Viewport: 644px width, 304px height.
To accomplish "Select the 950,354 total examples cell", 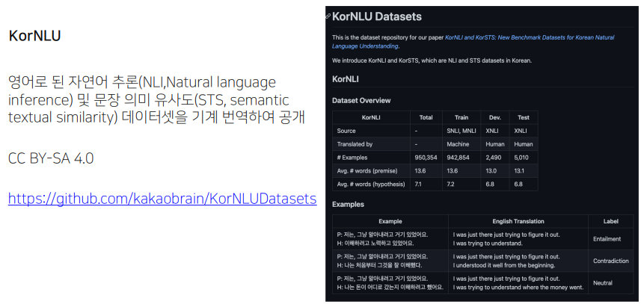I will [x=426, y=158].
